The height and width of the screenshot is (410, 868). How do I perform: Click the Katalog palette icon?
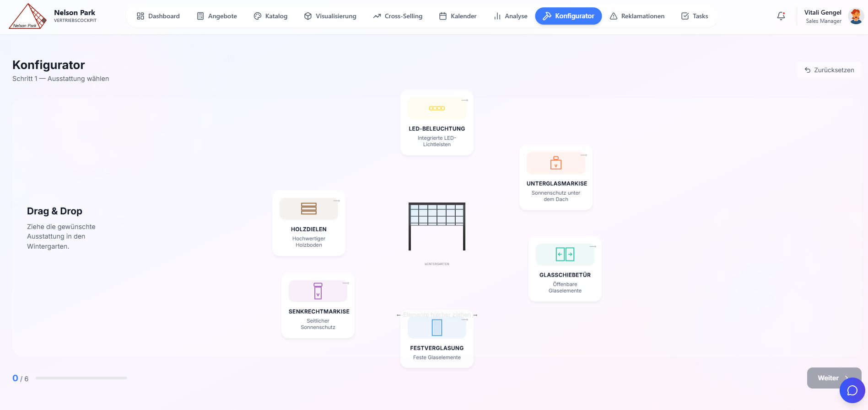coord(258,16)
